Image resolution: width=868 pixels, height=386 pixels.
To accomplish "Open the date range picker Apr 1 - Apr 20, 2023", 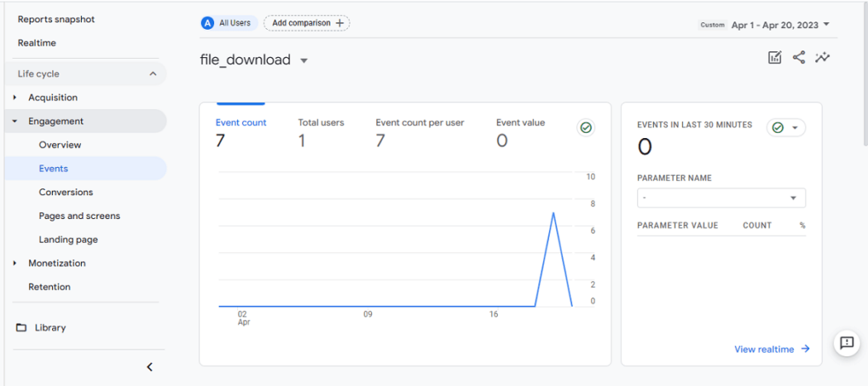I will coord(780,25).
